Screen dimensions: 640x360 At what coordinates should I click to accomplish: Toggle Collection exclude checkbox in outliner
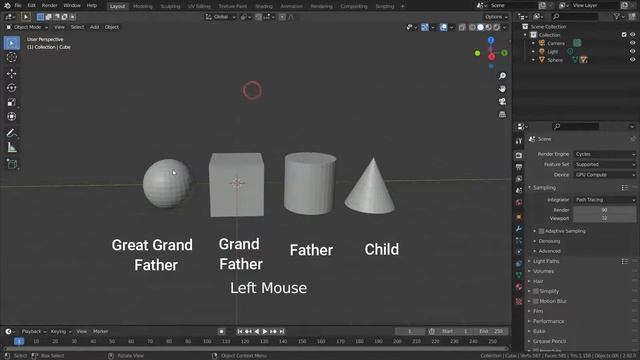tap(624, 35)
